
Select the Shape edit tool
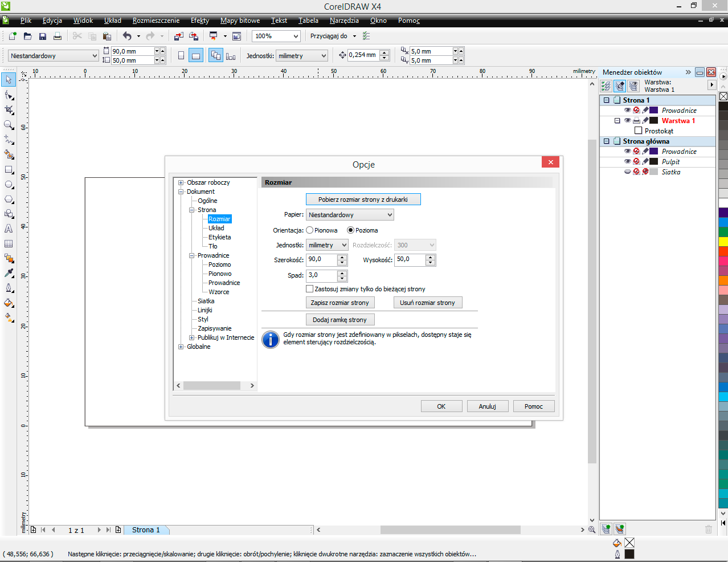tap(9, 95)
